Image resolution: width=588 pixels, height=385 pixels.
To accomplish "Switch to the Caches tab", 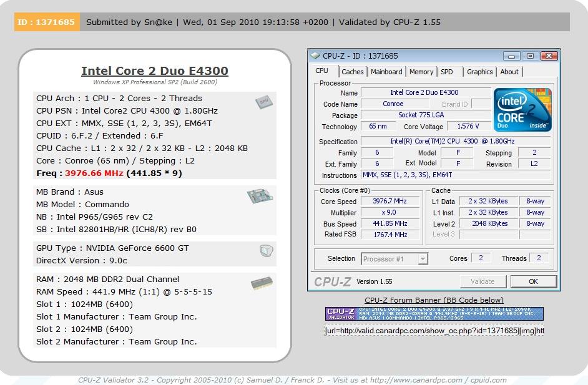I will point(353,72).
